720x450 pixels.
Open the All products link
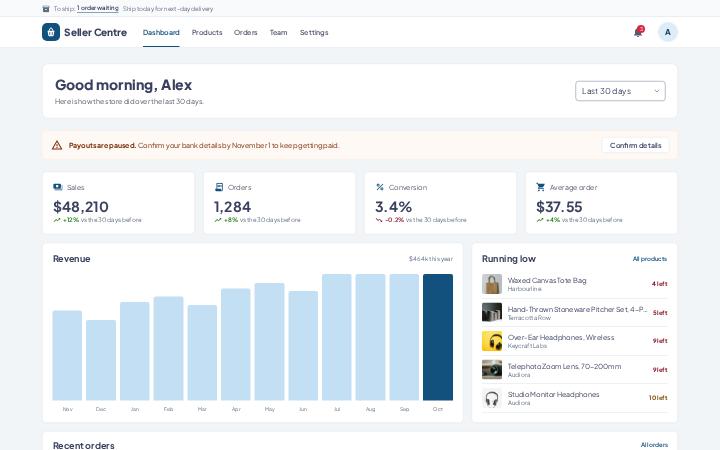click(650, 259)
